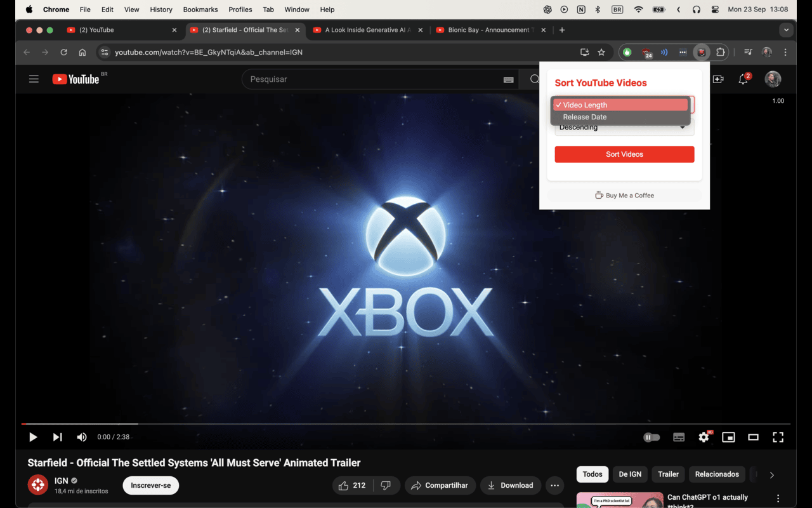
Task: Click the red Sort Videos button
Action: coord(624,154)
